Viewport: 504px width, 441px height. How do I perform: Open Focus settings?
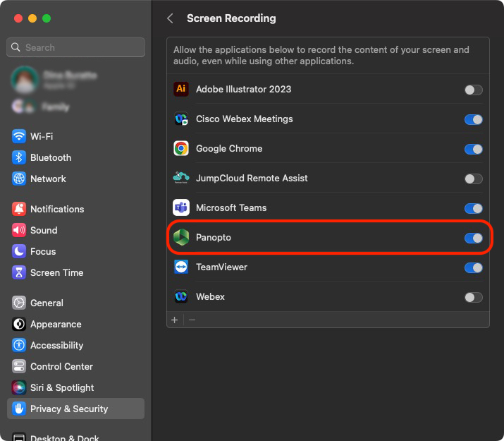pos(75,251)
